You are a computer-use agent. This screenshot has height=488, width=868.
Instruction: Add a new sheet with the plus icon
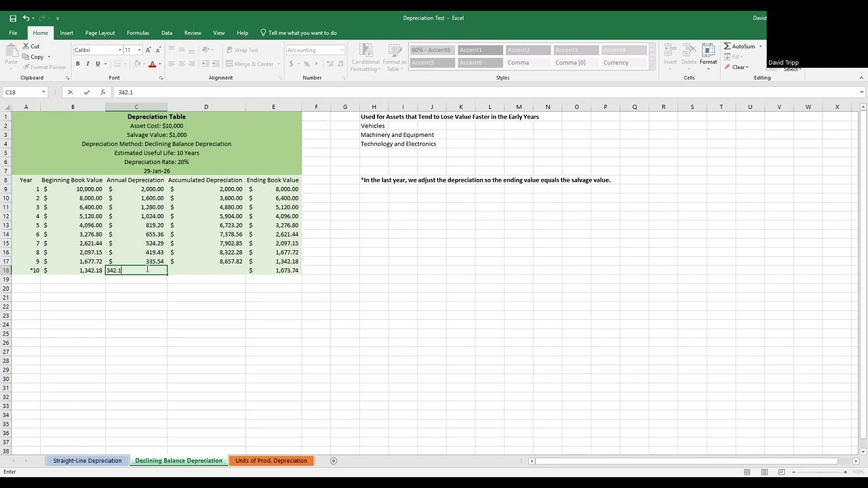pyautogui.click(x=334, y=461)
